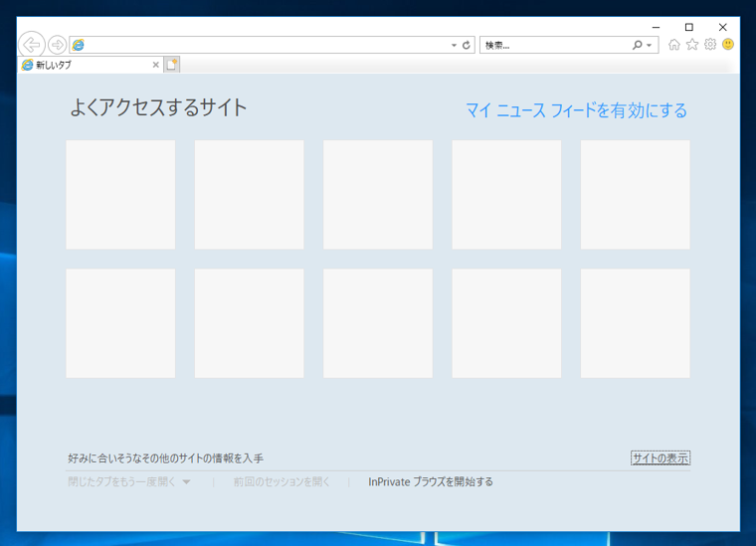Click the browser Back arrow button
The height and width of the screenshot is (546, 756).
coord(32,45)
